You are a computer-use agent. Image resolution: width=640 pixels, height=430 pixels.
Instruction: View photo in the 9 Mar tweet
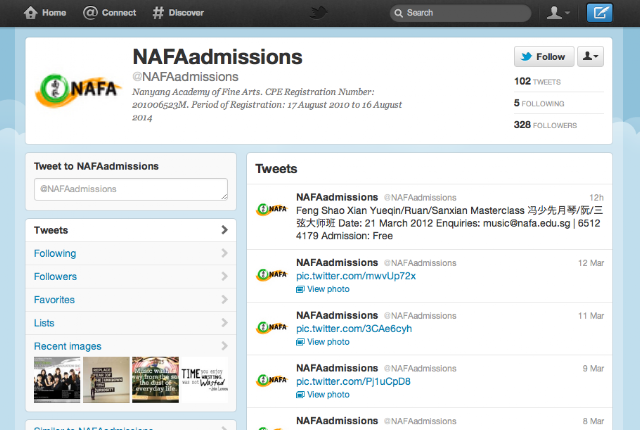(323, 394)
